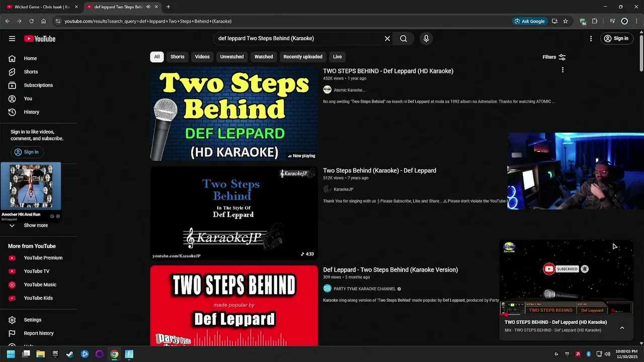
Task: Open title TWO STEPS BEHIND - Def Leppard (HD Karaoke)
Action: [388, 71]
